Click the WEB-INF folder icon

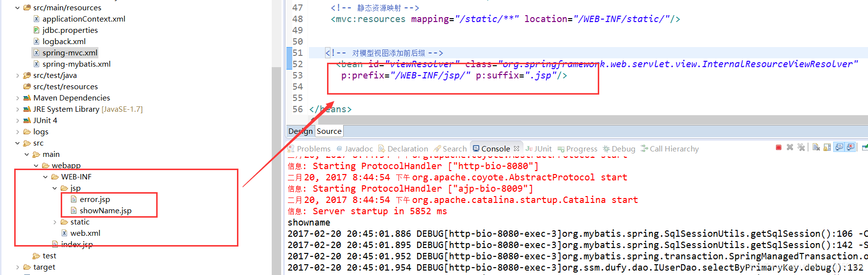point(55,177)
